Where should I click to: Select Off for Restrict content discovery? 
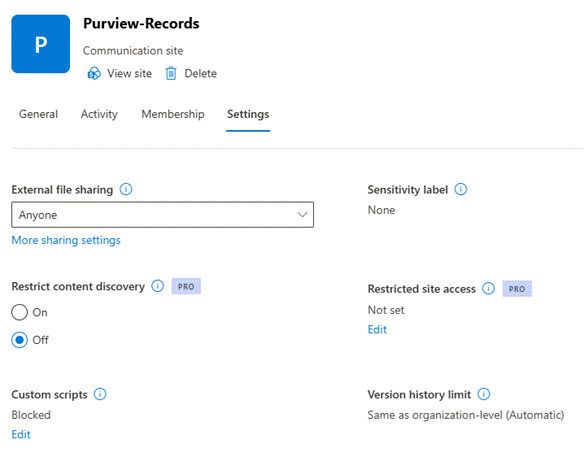tap(19, 340)
